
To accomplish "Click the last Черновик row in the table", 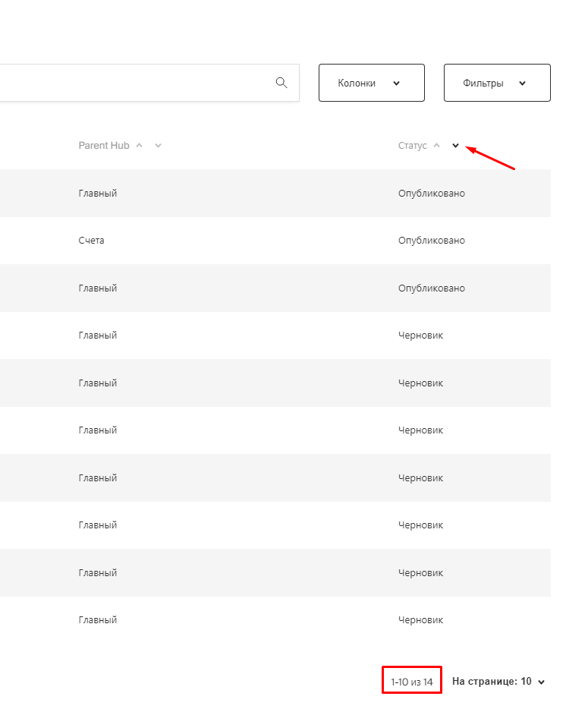I will pos(421,619).
